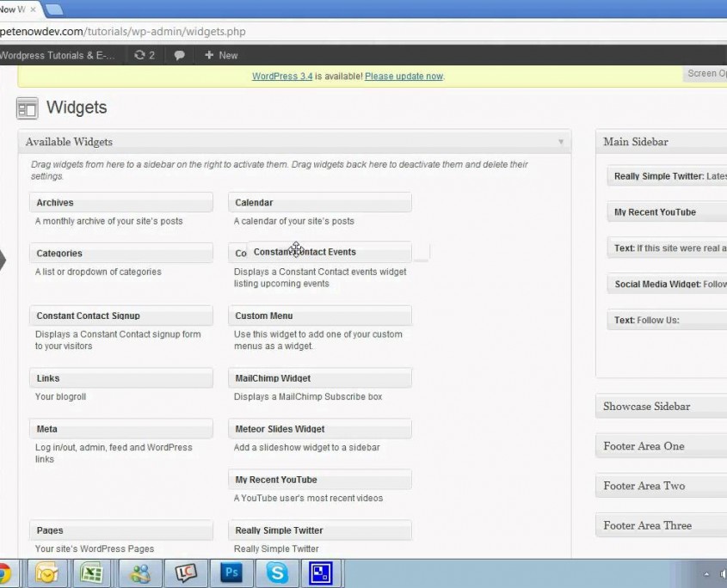The height and width of the screenshot is (588, 727).
Task: Open Skype from the taskbar
Action: point(277,573)
